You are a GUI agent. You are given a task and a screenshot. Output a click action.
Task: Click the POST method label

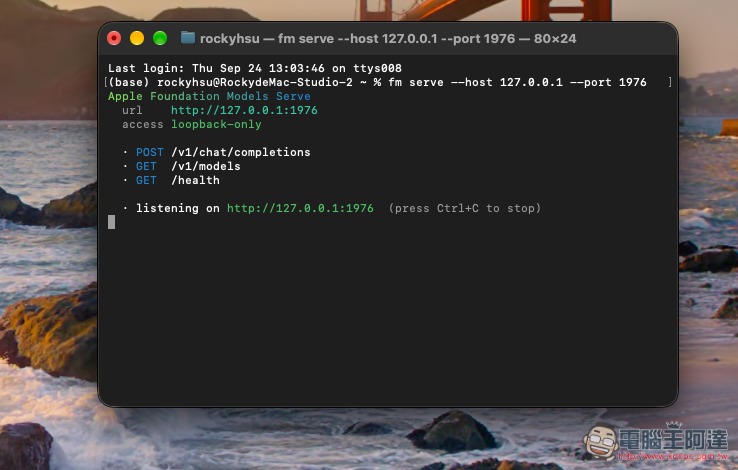(x=150, y=152)
